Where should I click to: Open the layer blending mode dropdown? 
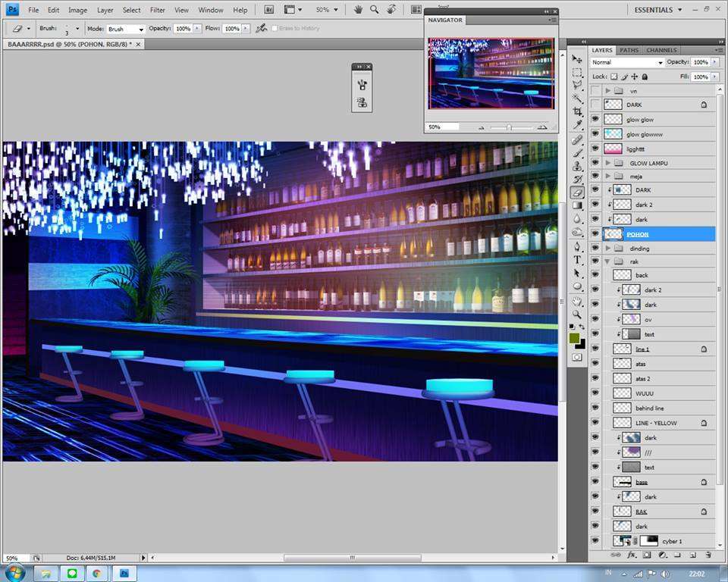(627, 62)
